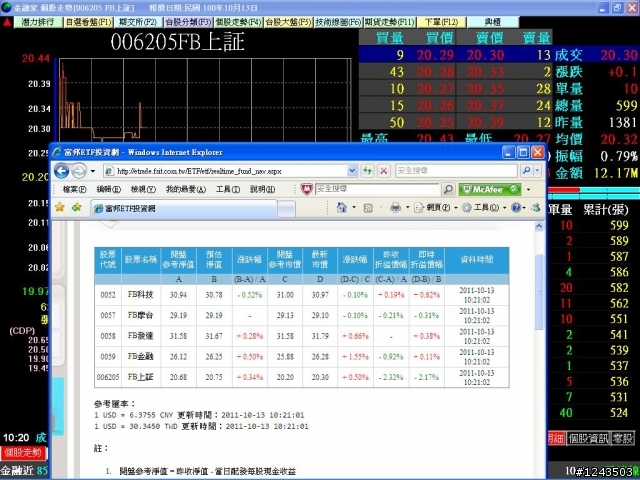Viewport: 640px width, 480px height.
Task: Click the 技術線圖(F6) button
Action: [x=338, y=22]
